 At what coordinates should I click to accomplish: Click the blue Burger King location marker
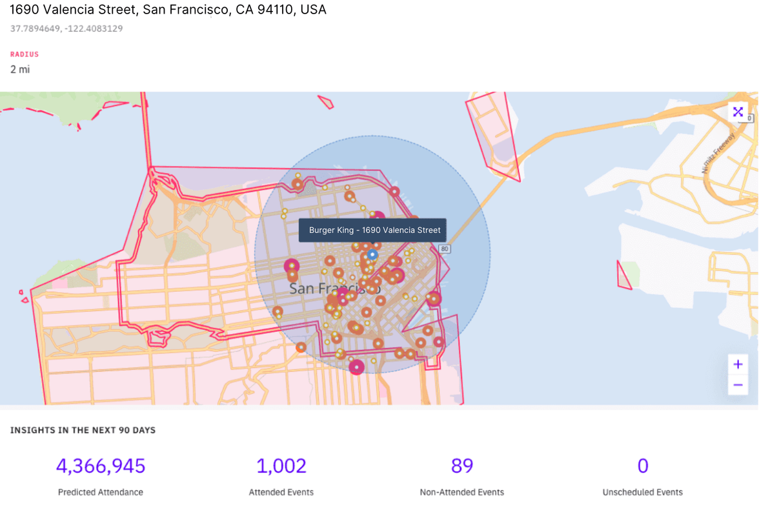[372, 254]
